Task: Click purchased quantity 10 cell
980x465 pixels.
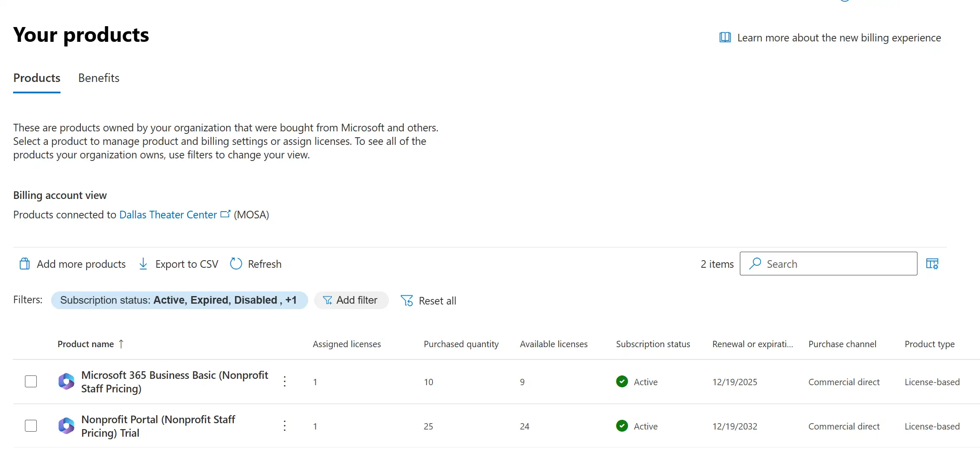Action: click(429, 382)
